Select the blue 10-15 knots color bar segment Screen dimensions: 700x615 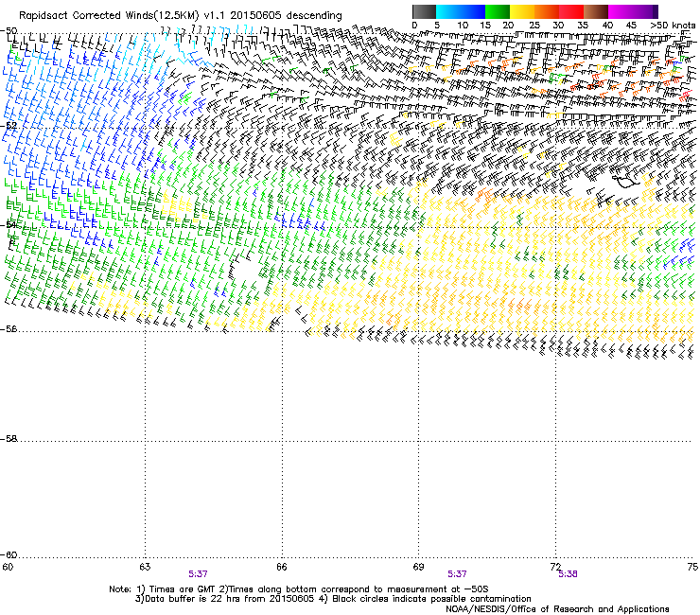473,11
